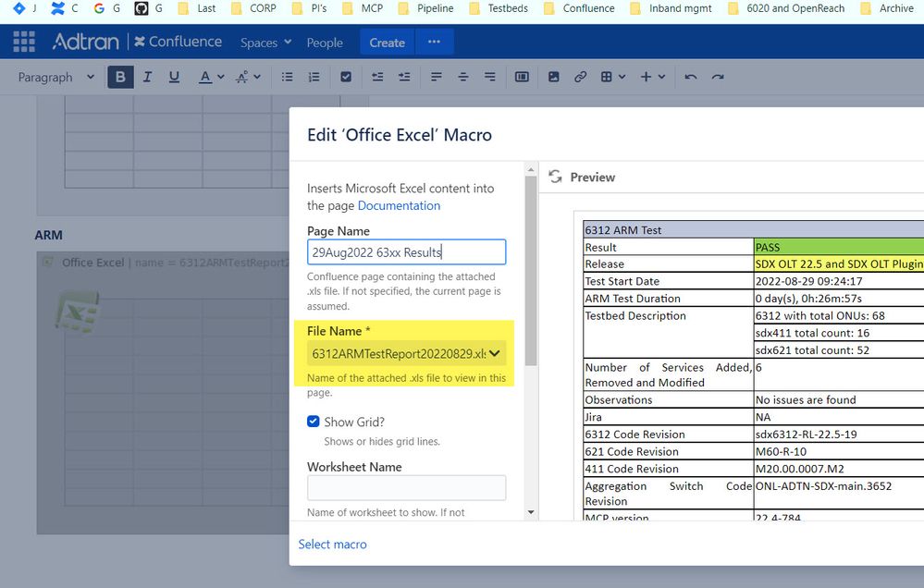The width and height of the screenshot is (924, 588).
Task: Insert a bullet list
Action: [x=287, y=77]
